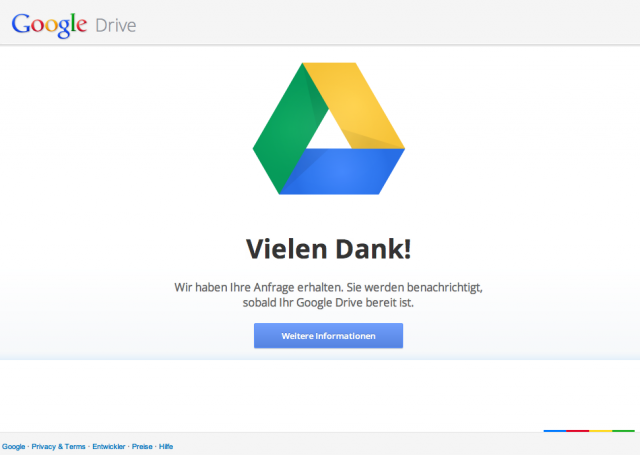Open the Entwickler footer link

(109, 446)
